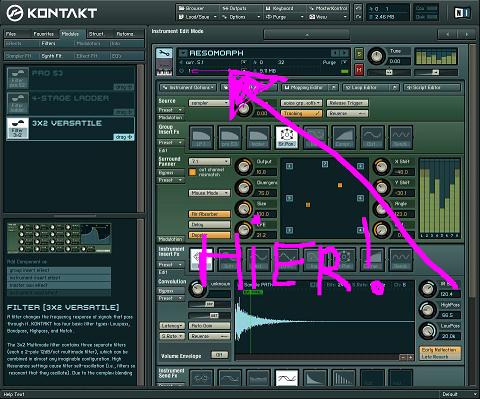
Task: Select the delay bars Send FX slot
Action: (344, 377)
